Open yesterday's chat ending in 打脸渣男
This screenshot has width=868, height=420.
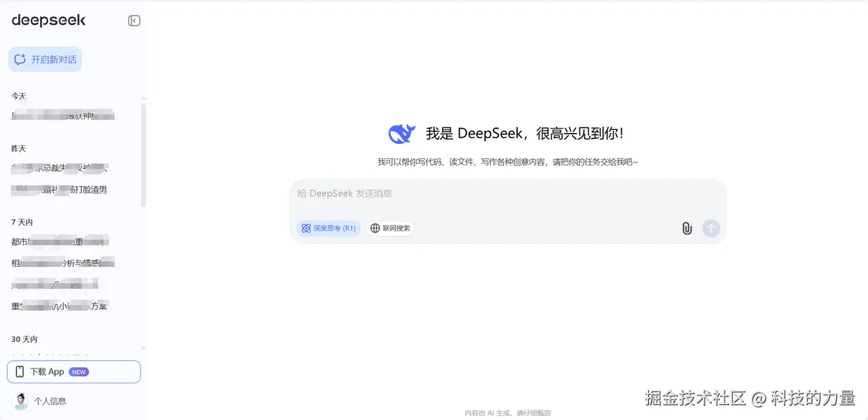tap(60, 190)
